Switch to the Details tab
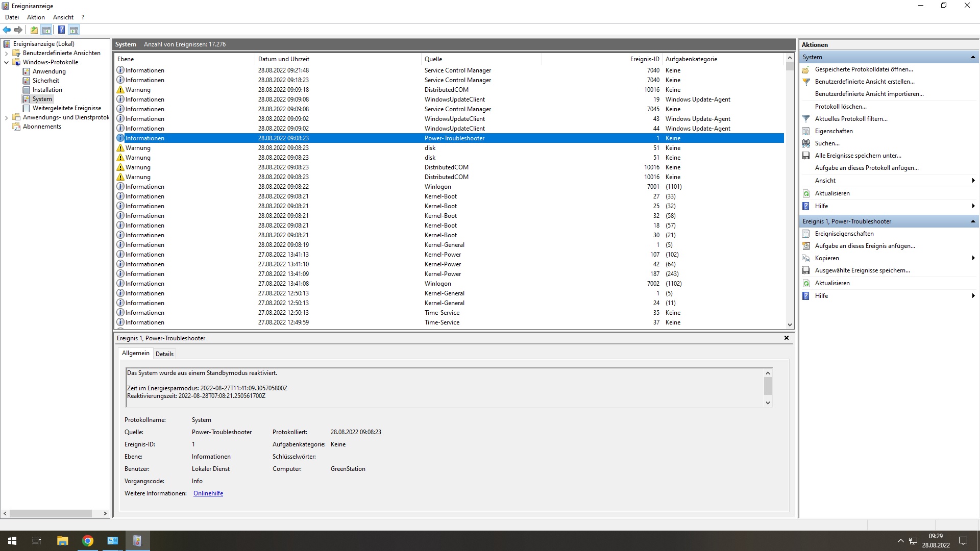The width and height of the screenshot is (980, 551). [164, 354]
